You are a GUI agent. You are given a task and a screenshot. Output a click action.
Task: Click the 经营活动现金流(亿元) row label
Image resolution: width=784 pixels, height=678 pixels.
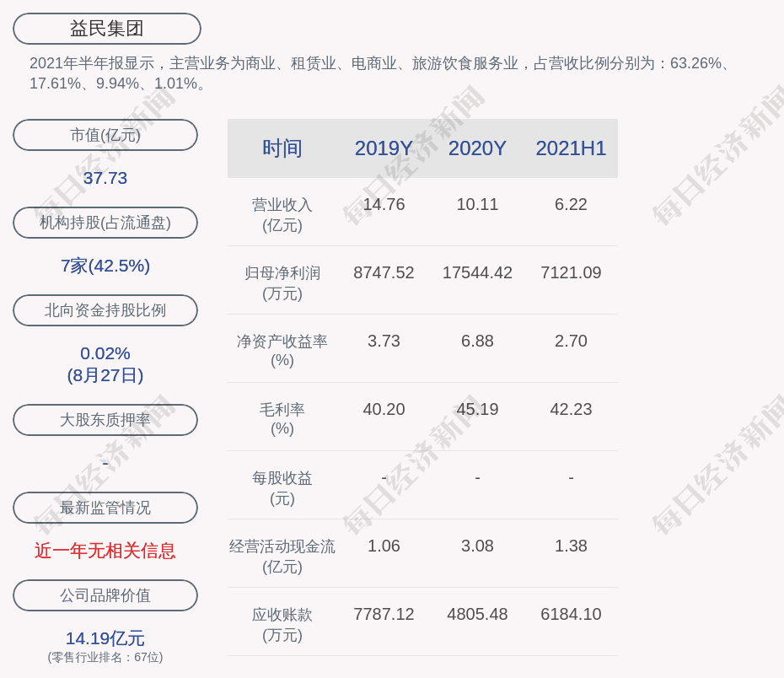[282, 556]
